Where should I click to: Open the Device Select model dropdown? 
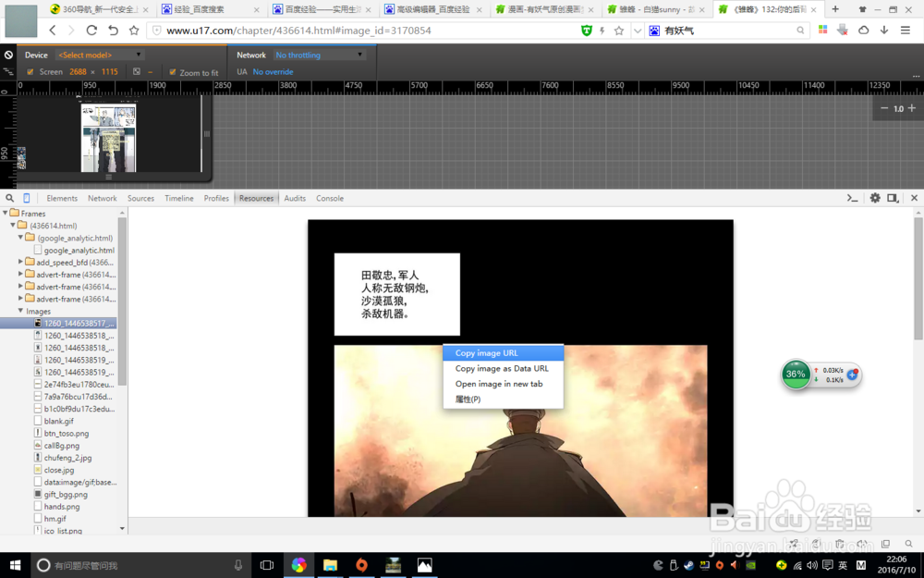(100, 55)
